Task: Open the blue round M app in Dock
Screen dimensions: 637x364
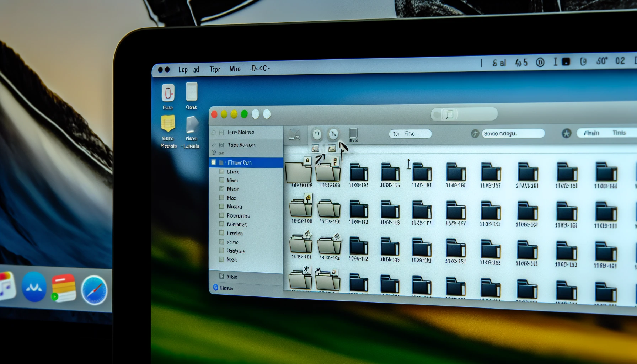Action: tap(34, 287)
